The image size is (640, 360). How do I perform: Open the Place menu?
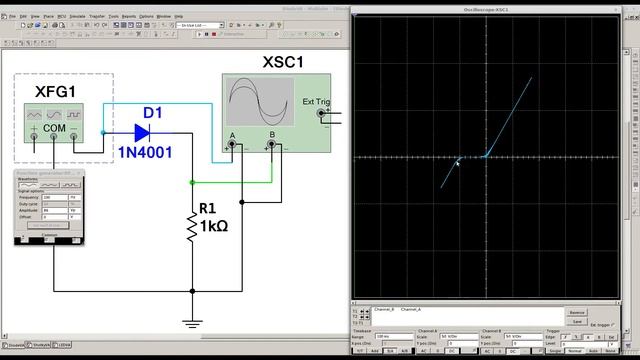49,17
